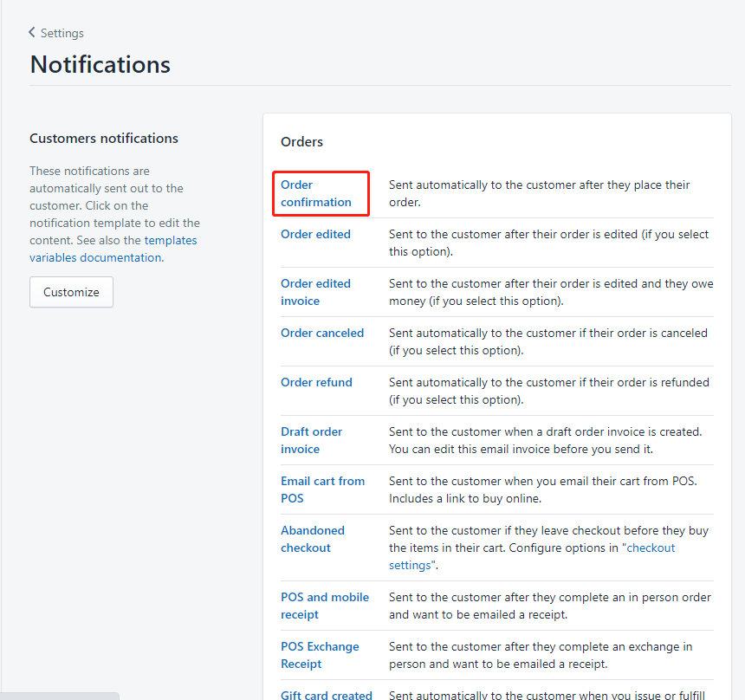Open the templates variables documentation link
The image size is (745, 700).
click(x=95, y=257)
